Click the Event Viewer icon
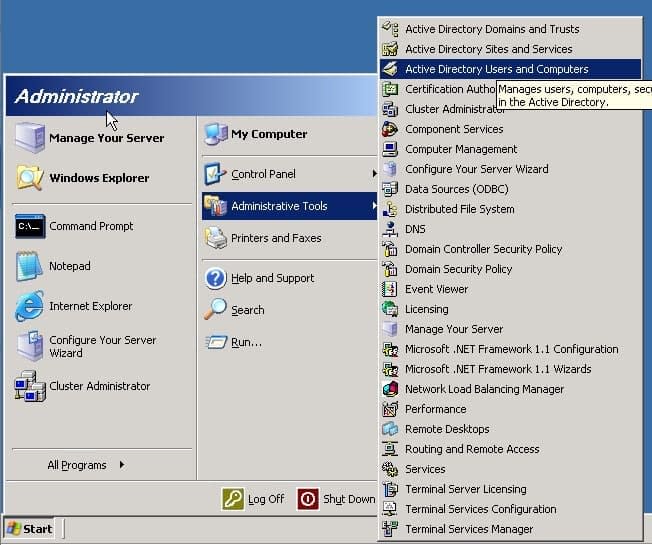652x545 pixels. click(390, 289)
